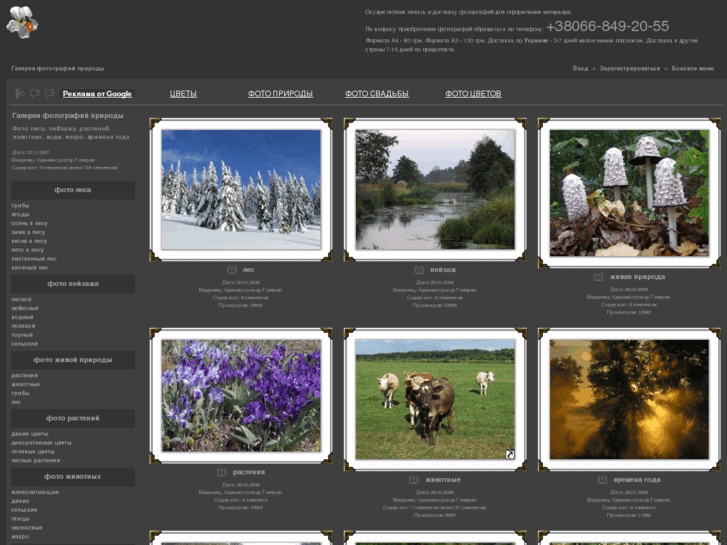This screenshot has width=727, height=545.
Task: Click the Боковое меню link
Action: coord(693,69)
